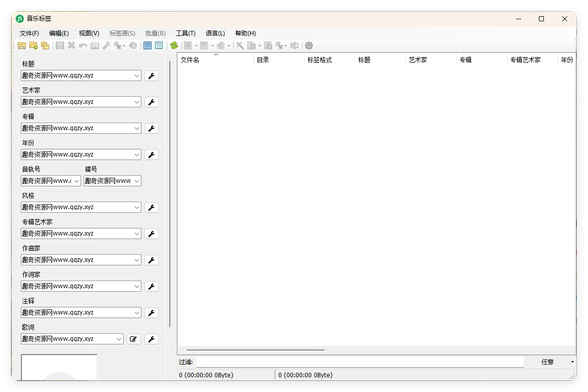Open the 工具(T) menu
Image resolution: width=588 pixels, height=392 pixels.
186,33
